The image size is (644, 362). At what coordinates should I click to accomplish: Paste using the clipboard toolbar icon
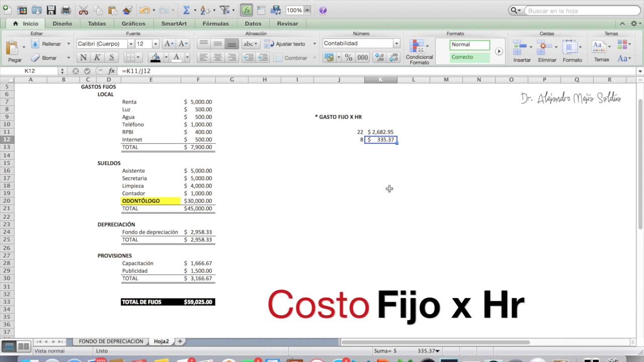pos(113,10)
